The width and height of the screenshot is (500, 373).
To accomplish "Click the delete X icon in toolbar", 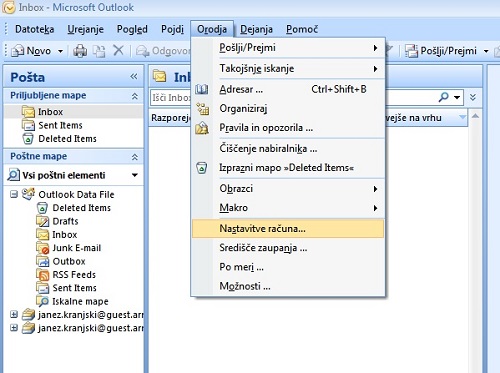I will tap(118, 51).
